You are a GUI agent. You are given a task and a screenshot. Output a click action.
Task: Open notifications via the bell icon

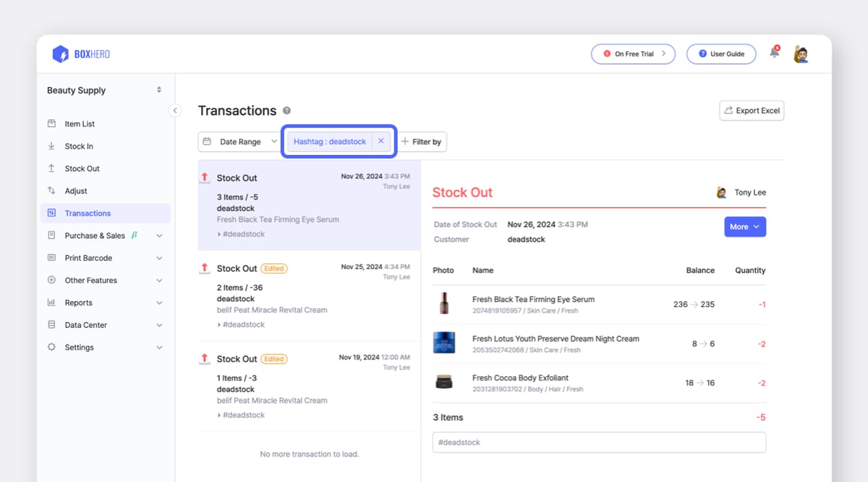(x=773, y=54)
